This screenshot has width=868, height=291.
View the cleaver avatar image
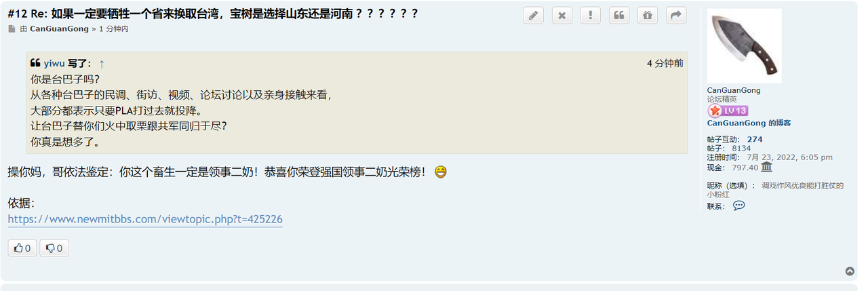pyautogui.click(x=745, y=45)
